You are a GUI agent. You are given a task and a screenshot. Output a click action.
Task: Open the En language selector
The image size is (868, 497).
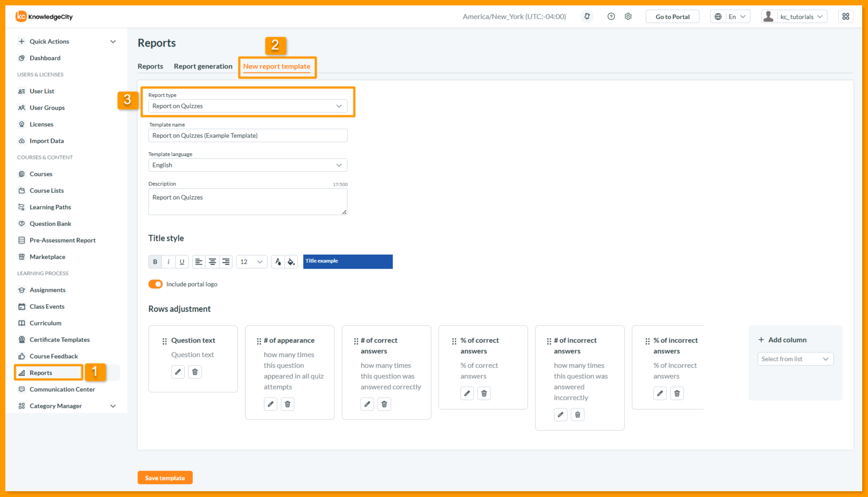(730, 17)
